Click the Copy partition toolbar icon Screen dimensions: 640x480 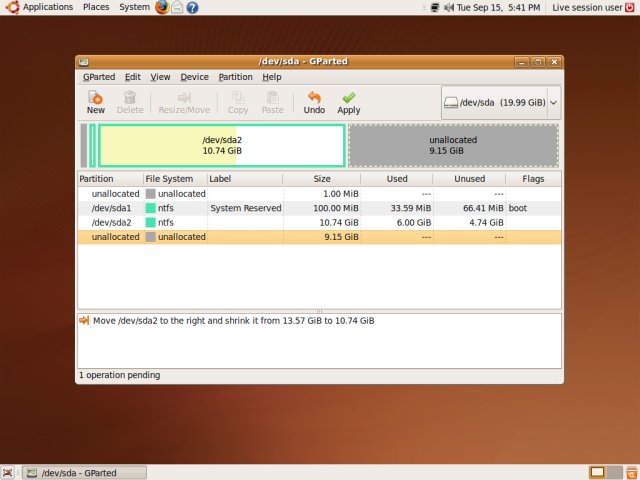pos(238,102)
